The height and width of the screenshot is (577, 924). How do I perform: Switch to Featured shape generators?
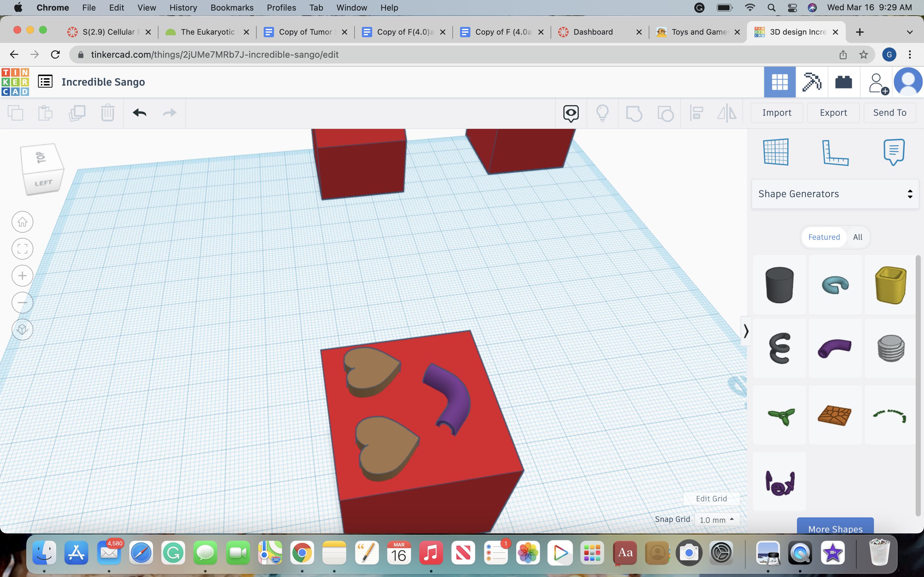pos(824,237)
